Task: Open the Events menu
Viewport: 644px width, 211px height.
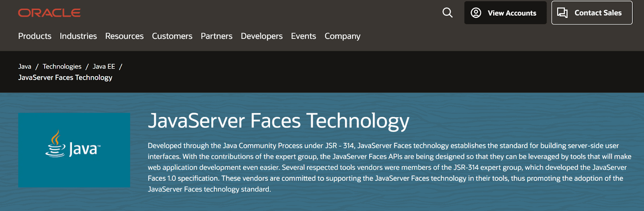Action: click(303, 36)
